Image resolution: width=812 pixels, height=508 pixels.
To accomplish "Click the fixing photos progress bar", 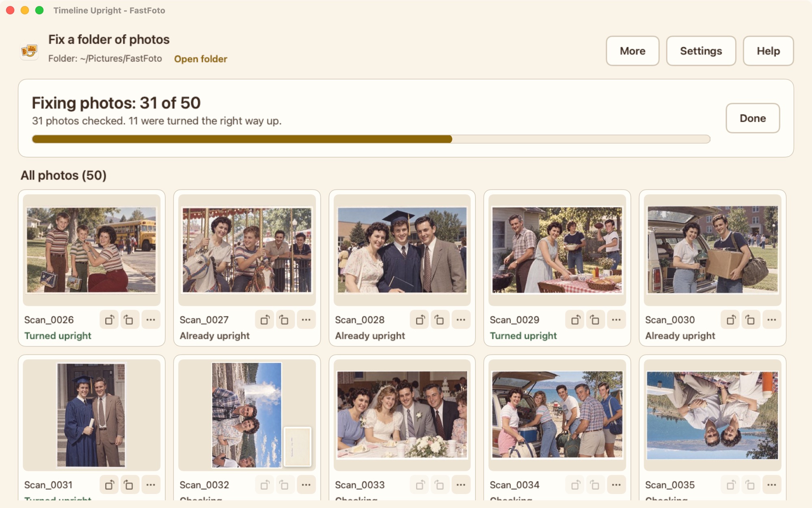I will [371, 139].
